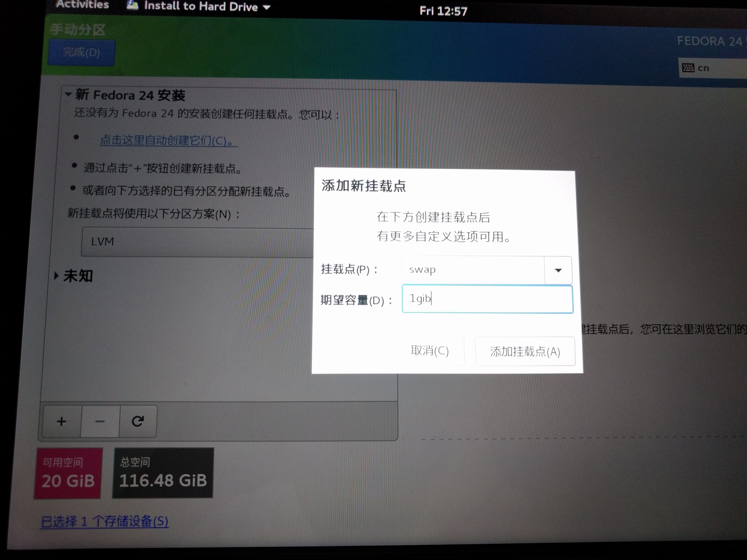This screenshot has height=560, width=747.
Task: Collapse the 新 Fedora 24 安装 section
Action: (x=68, y=94)
